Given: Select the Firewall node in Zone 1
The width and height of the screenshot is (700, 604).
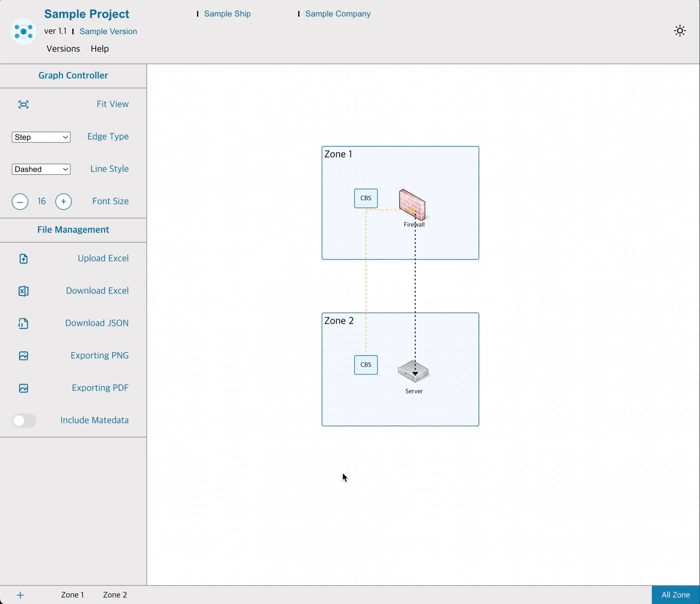Looking at the screenshot, I should pyautogui.click(x=412, y=204).
